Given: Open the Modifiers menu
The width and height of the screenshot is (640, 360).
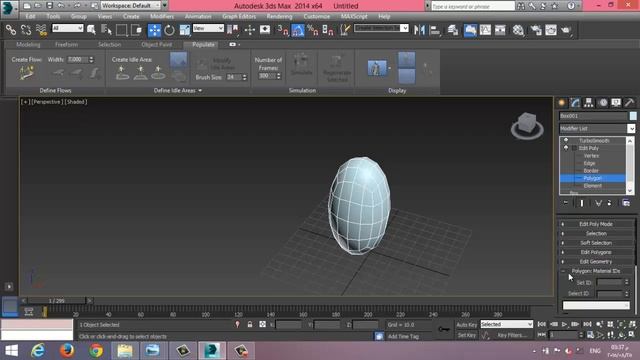Looking at the screenshot, I should coord(162,16).
